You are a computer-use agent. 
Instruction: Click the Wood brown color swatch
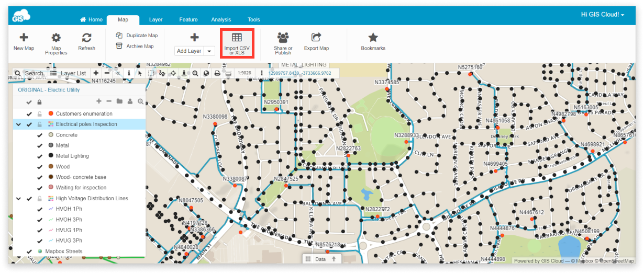[x=51, y=167]
